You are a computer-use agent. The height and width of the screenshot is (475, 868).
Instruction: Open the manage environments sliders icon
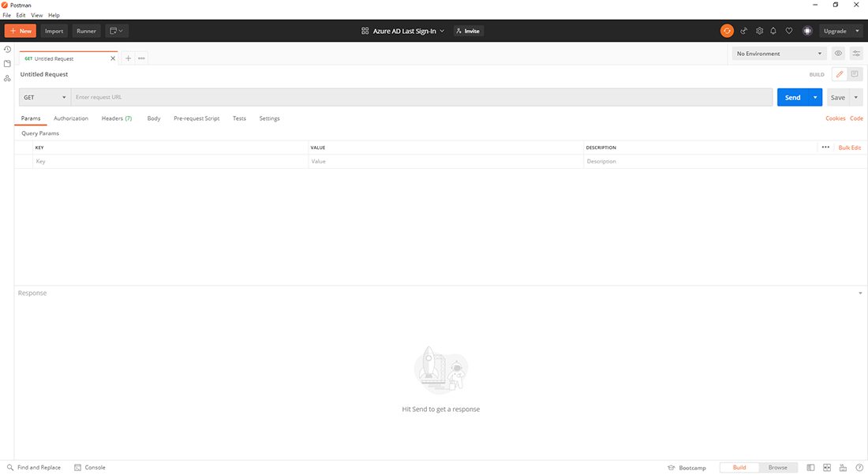point(856,54)
